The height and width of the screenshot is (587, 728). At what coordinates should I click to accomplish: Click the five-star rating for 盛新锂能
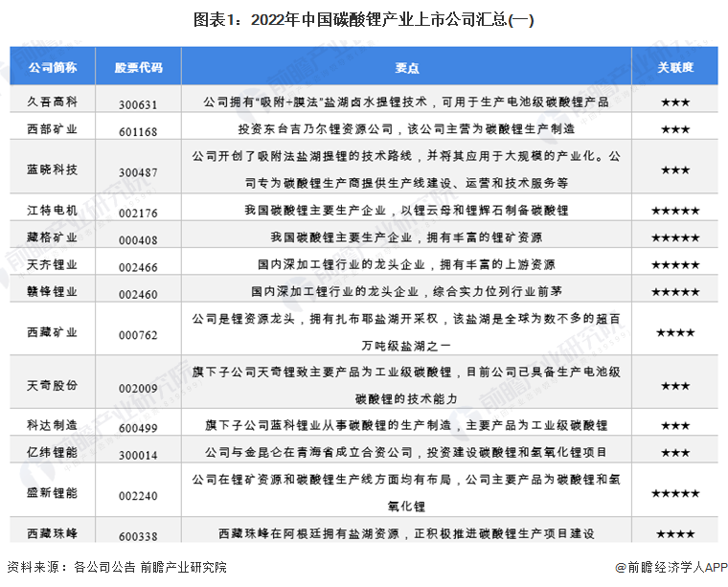tap(675, 494)
